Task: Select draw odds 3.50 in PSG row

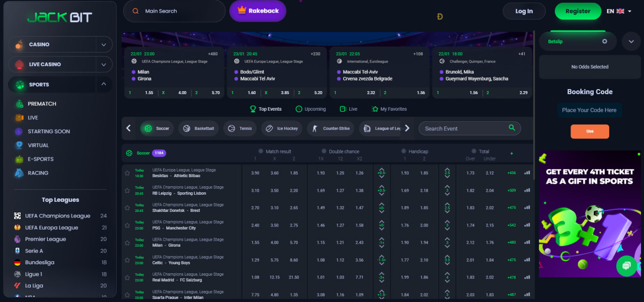Action: pos(274,225)
